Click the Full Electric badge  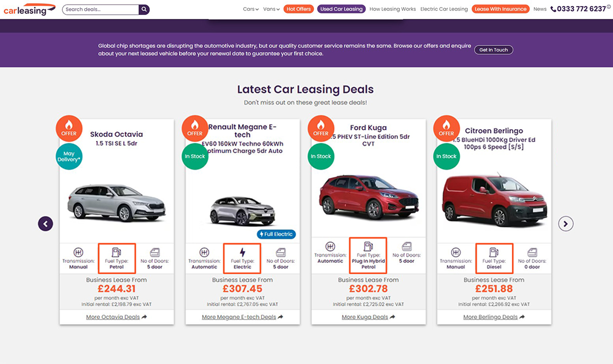coord(276,234)
